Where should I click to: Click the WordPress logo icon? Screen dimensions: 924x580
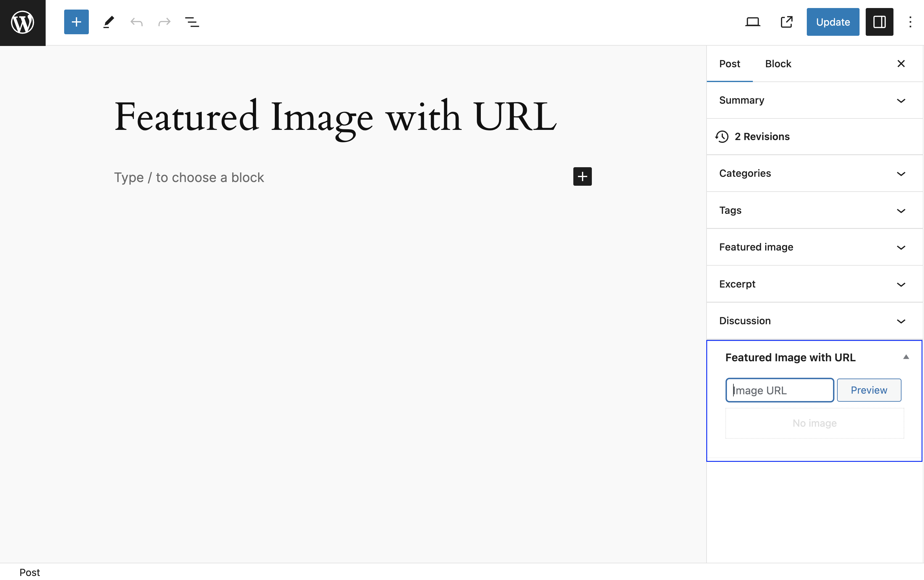click(23, 22)
